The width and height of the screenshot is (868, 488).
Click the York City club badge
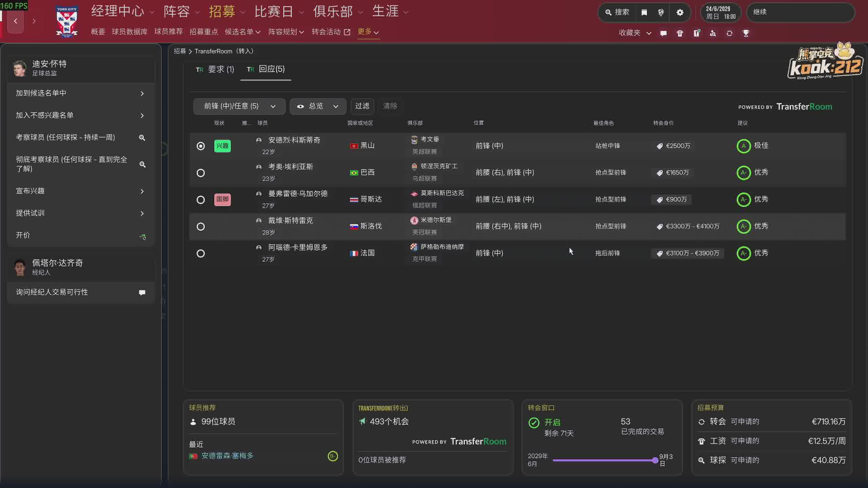click(x=67, y=21)
